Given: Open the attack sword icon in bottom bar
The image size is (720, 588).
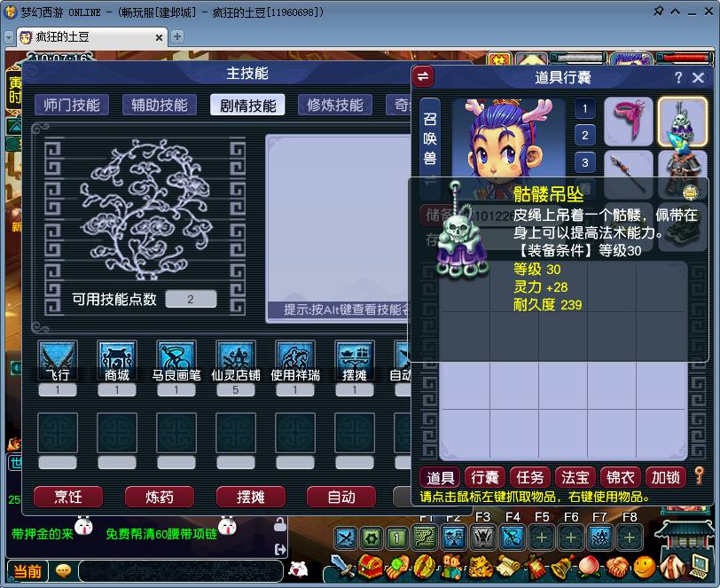Looking at the screenshot, I should [x=341, y=566].
